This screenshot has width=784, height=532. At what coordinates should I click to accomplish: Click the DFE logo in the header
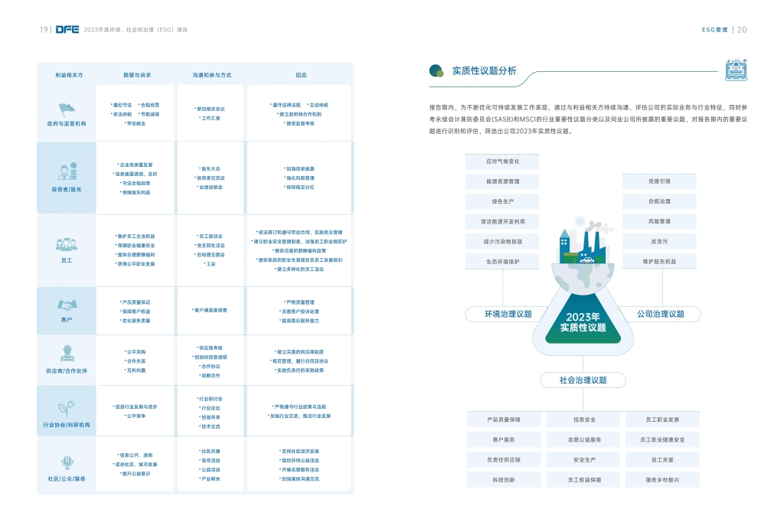(x=67, y=30)
